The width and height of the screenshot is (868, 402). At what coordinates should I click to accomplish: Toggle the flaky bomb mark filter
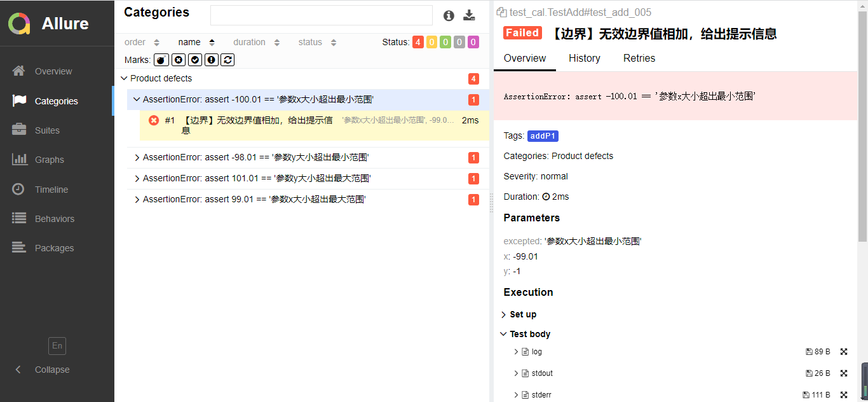pyautogui.click(x=161, y=60)
